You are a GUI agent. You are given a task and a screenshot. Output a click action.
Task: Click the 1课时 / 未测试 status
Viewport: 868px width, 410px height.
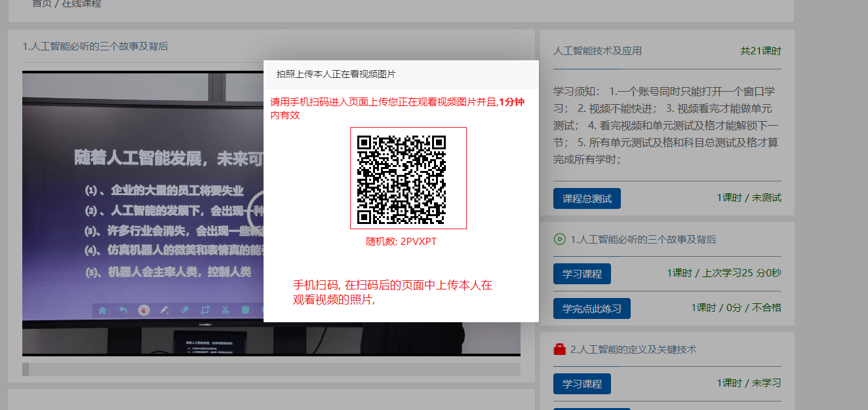[749, 198]
